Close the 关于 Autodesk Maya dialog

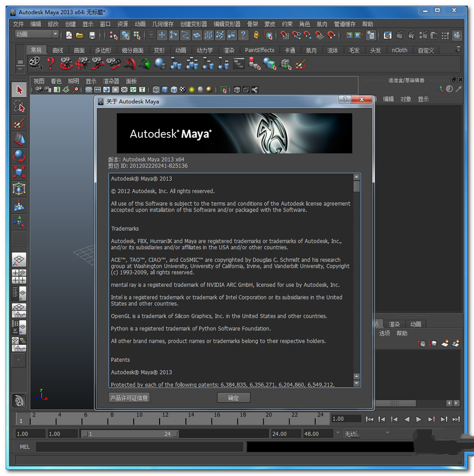[362, 99]
